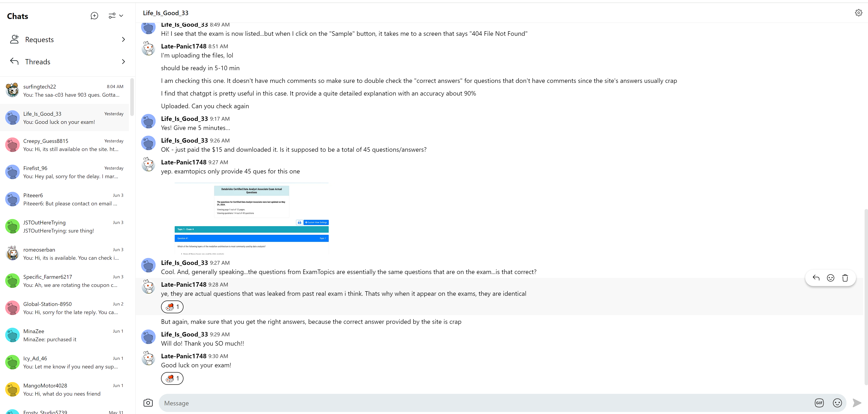Toggle heart reaction on Good luck message

click(172, 379)
